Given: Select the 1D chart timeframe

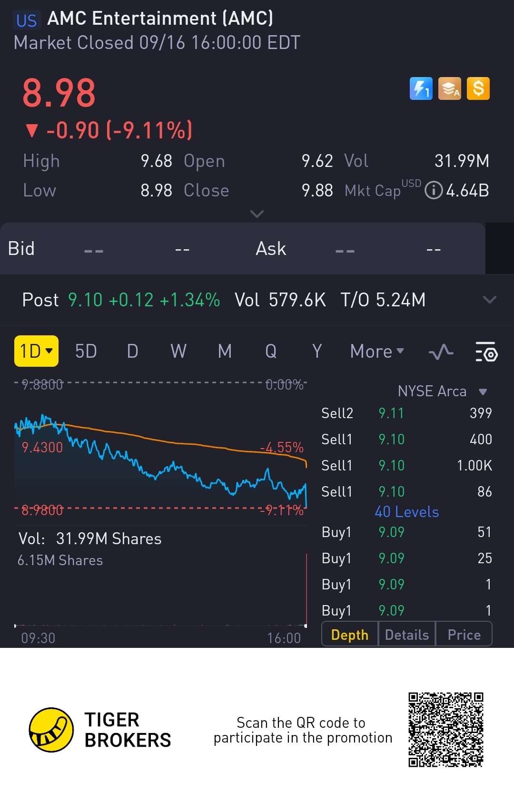Looking at the screenshot, I should pos(36,351).
